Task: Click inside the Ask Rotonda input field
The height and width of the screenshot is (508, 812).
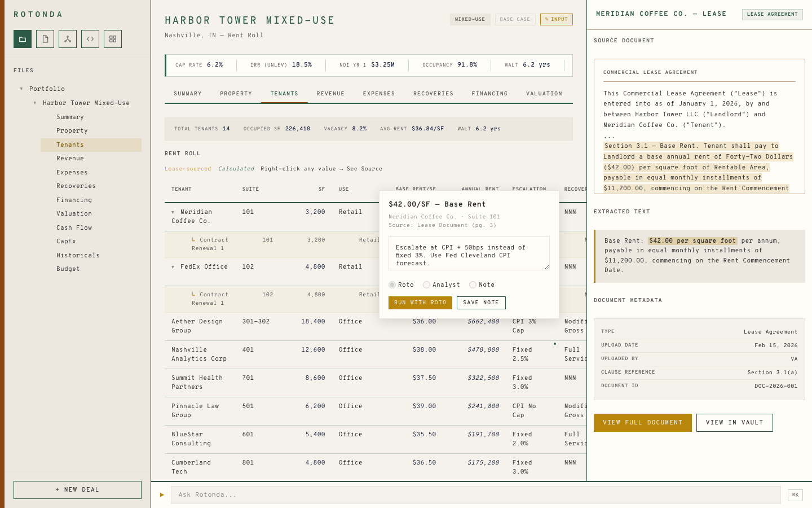Action: pos(395,494)
